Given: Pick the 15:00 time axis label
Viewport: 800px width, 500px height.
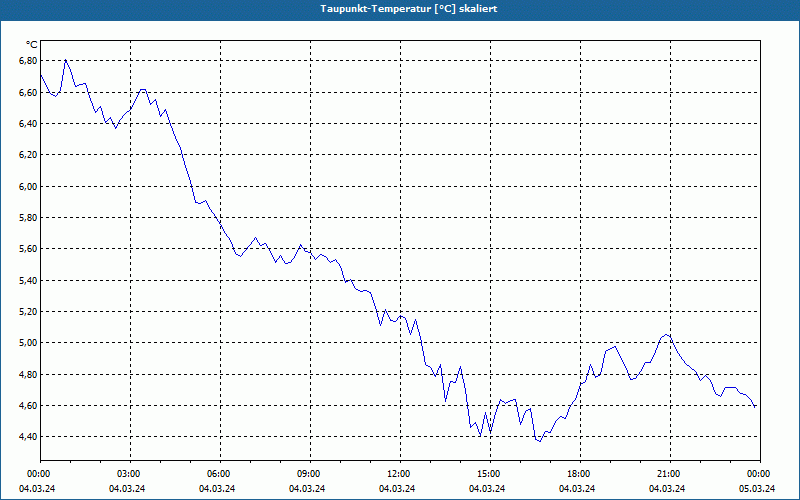Looking at the screenshot, I should pyautogui.click(x=488, y=474).
